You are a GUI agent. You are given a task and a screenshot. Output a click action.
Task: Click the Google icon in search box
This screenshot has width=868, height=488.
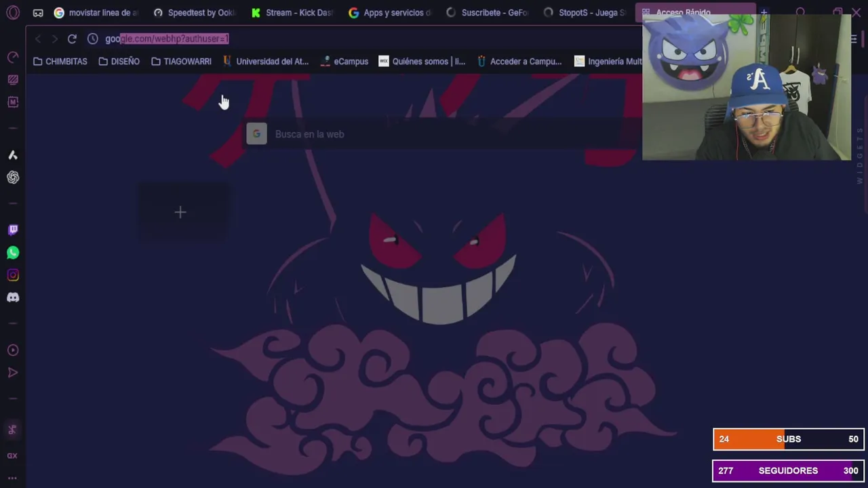[256, 134]
